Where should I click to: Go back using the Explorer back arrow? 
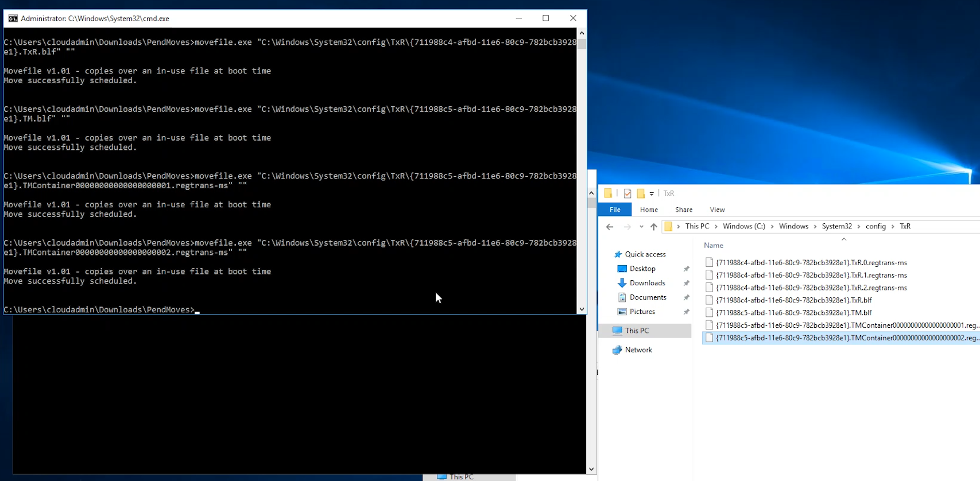pos(610,227)
